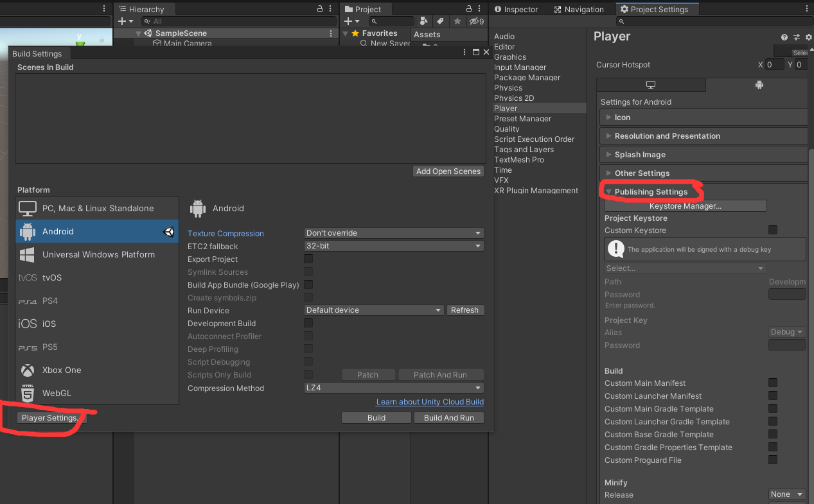Screen dimensions: 814x504
Task: Toggle hidden packages eye icon in Project
Action: point(476,21)
